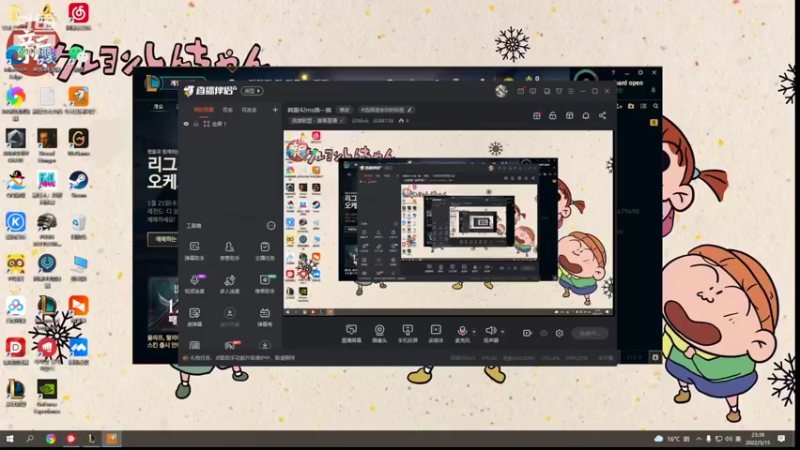Edit the tag selection field beside title
Image resolution: width=800 pixels, height=450 pixels.
[x=386, y=110]
